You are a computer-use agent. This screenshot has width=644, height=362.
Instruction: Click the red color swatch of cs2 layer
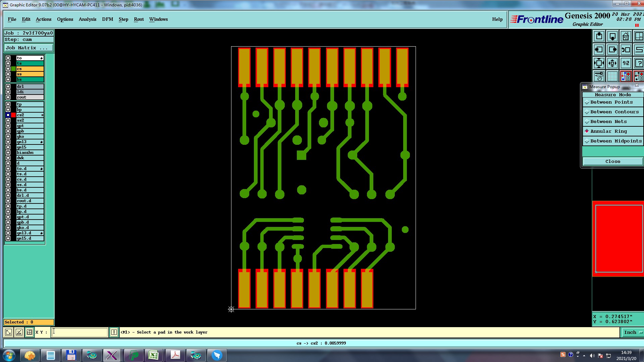[13, 115]
